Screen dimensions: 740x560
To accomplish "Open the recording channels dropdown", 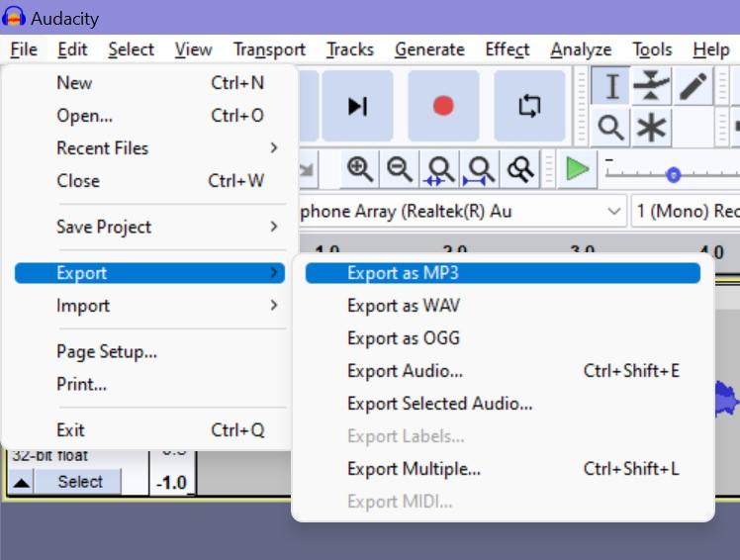I will (x=686, y=211).
